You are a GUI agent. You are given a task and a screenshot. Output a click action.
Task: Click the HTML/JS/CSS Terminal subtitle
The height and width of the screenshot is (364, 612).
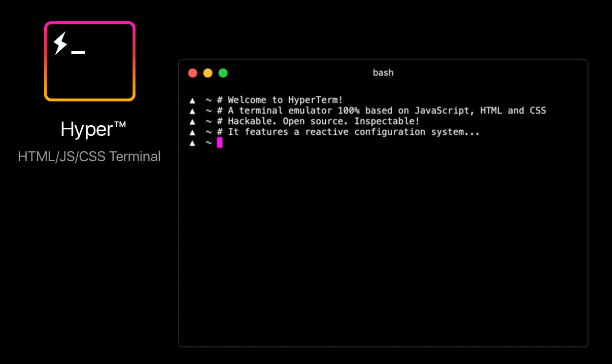[89, 157]
